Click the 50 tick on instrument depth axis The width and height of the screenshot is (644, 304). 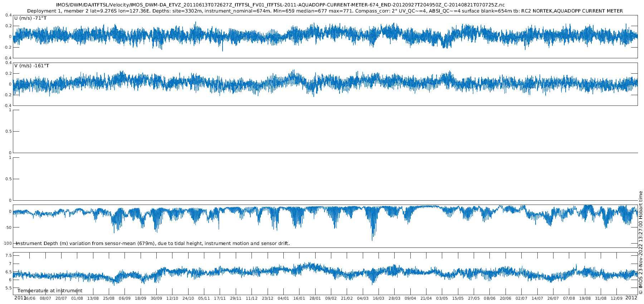point(9,227)
